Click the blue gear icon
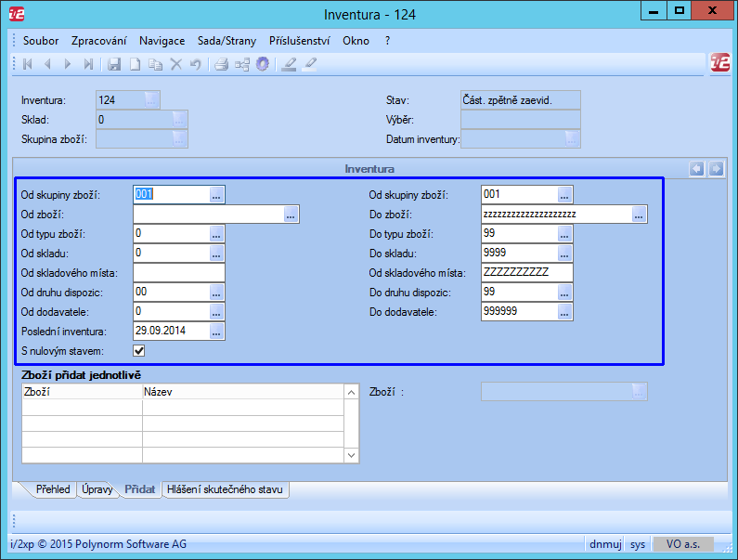The width and height of the screenshot is (738, 560). coord(263,64)
